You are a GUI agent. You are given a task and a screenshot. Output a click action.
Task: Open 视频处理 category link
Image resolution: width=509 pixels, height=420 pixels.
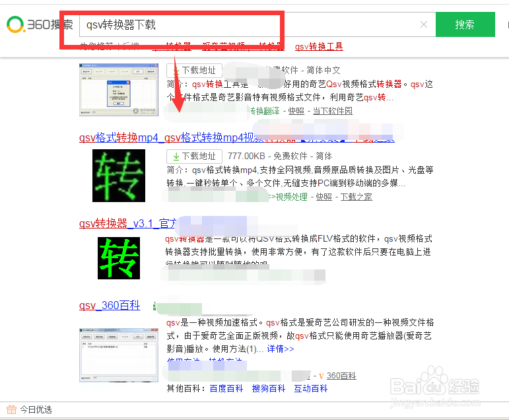pos(291,197)
